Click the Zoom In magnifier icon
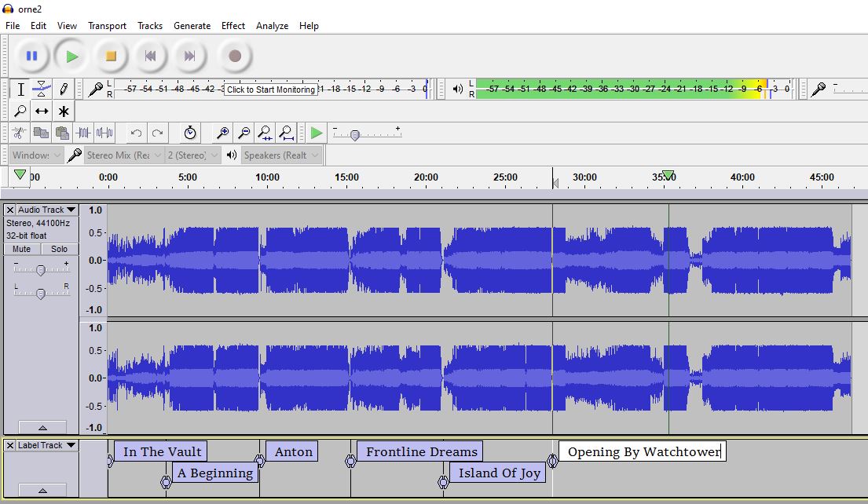Viewport: 868px width, 504px height. pyautogui.click(x=222, y=133)
